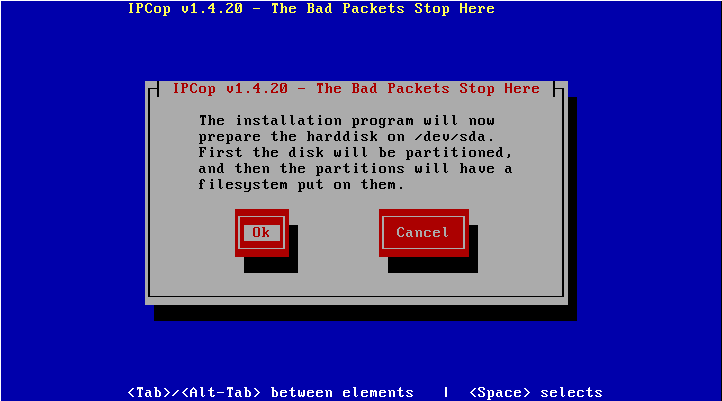722x401 pixels.
Task: Click the vertical bar separator in footer
Action: [446, 393]
